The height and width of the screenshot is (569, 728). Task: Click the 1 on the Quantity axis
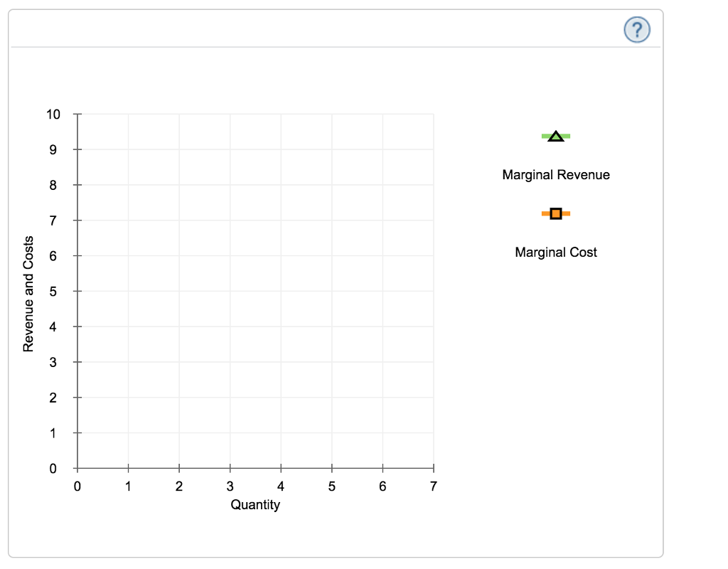(128, 487)
